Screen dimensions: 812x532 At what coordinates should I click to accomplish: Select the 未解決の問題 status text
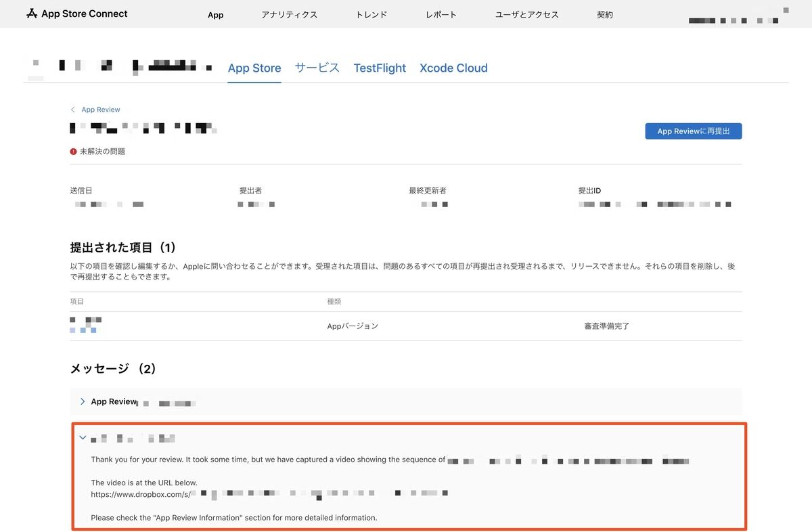click(102, 152)
